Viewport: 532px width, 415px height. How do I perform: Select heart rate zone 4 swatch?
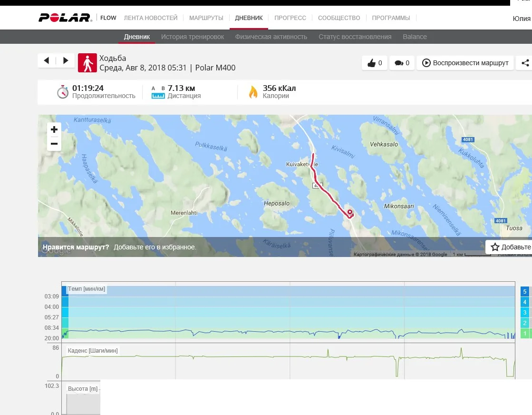[x=524, y=302]
